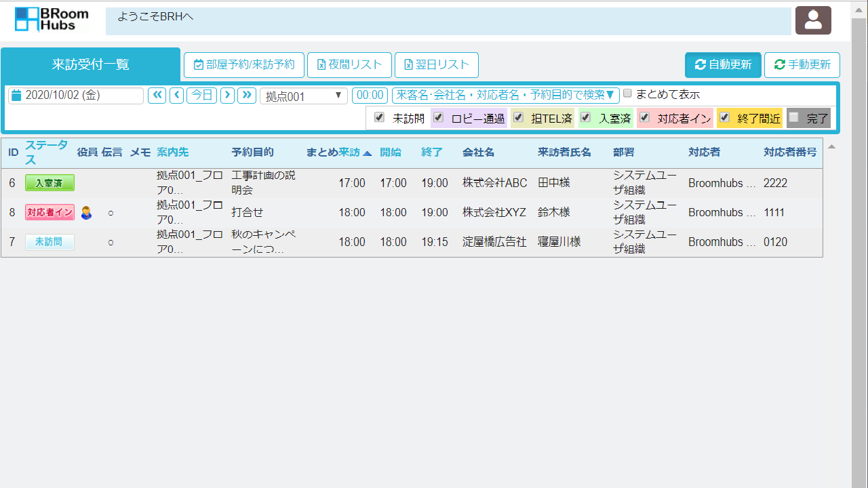Click the 来訪者氏名 column header
This screenshot has height=488, width=868.
[x=564, y=152]
